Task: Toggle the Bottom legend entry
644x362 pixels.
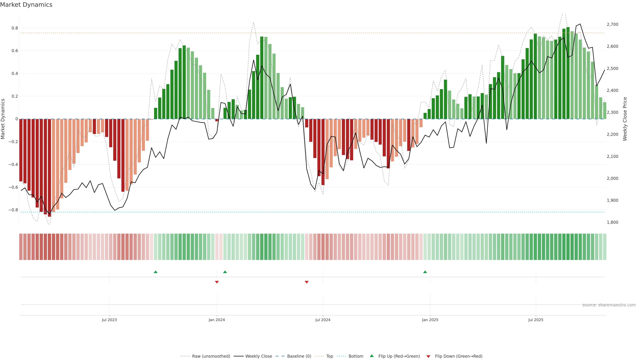Action: [x=356, y=356]
